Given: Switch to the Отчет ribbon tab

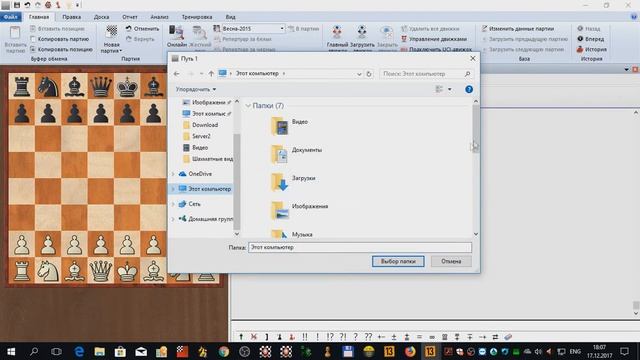Looking at the screenshot, I should 129,17.
